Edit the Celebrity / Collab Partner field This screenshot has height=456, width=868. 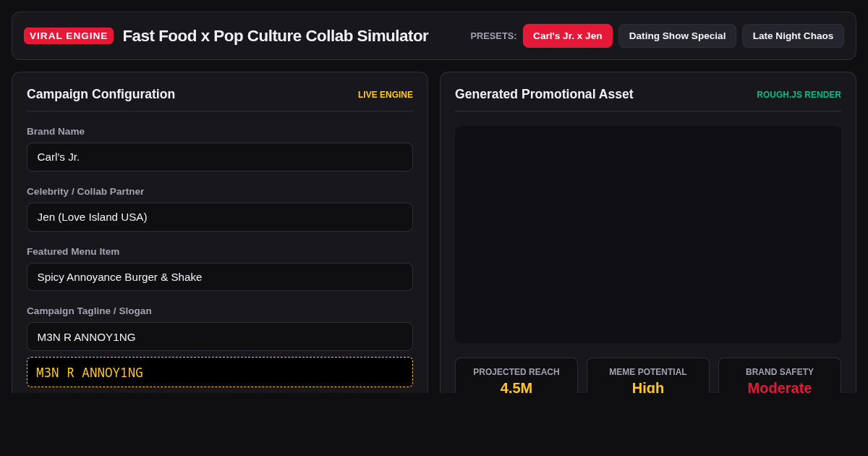tap(220, 217)
